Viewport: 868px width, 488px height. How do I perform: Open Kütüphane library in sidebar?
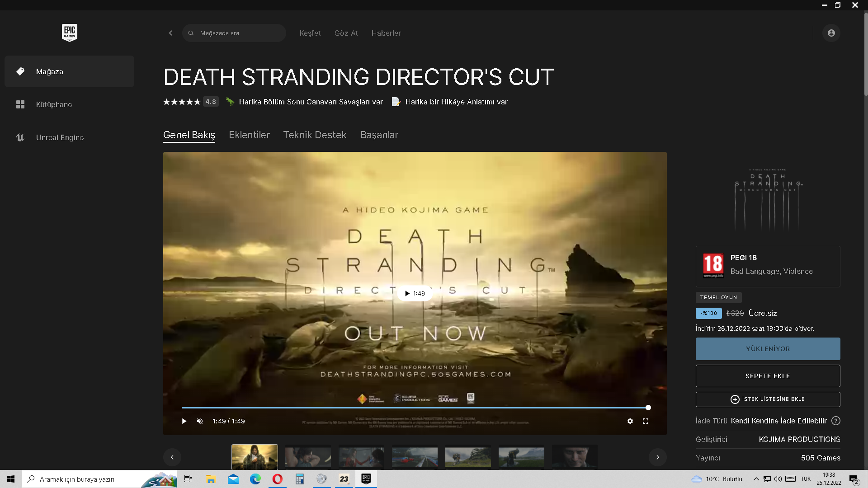coord(54,104)
